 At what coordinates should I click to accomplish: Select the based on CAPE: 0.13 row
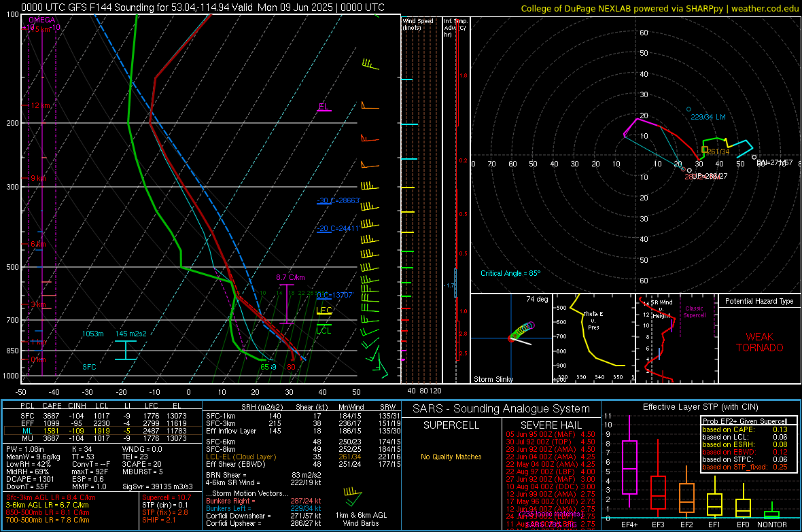click(x=745, y=429)
